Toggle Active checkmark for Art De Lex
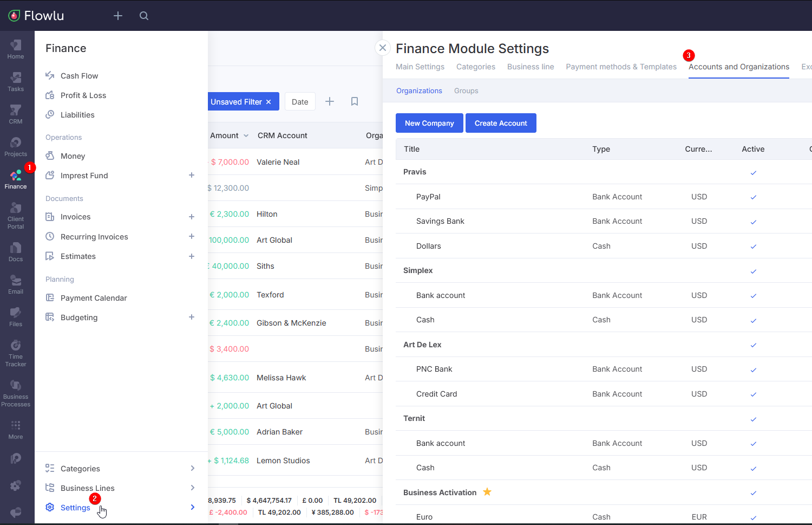Screen dimensions: 812x525 coord(754,345)
